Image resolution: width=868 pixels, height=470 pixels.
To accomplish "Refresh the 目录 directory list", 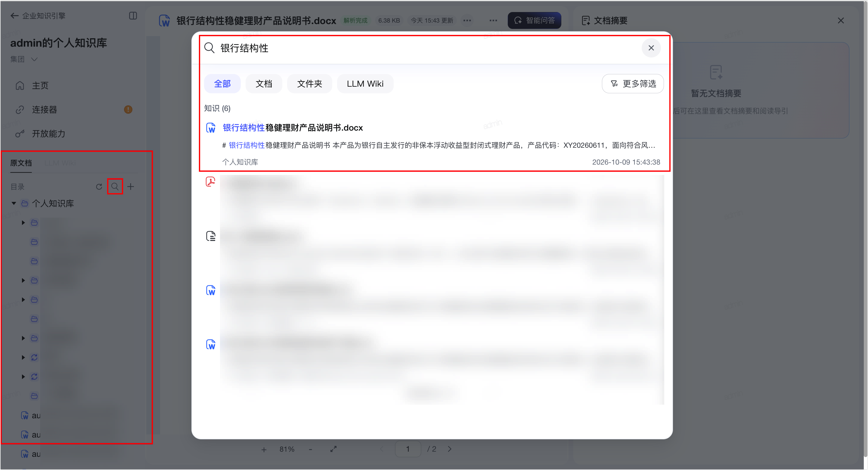I will [x=99, y=187].
